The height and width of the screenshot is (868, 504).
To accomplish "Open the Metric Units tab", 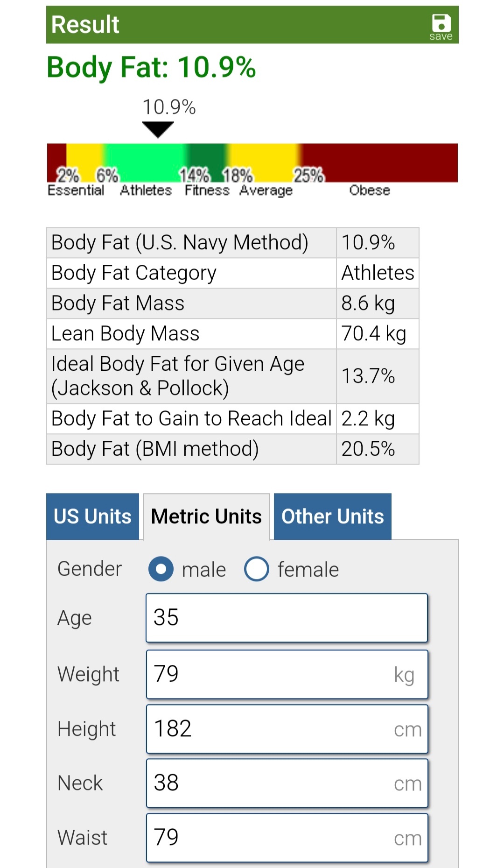I will pyautogui.click(x=206, y=516).
